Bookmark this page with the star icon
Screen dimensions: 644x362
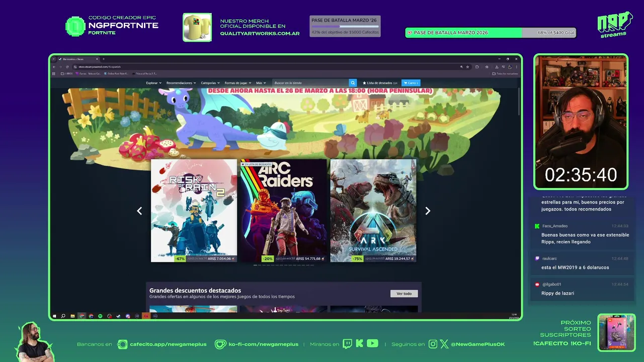pos(467,67)
